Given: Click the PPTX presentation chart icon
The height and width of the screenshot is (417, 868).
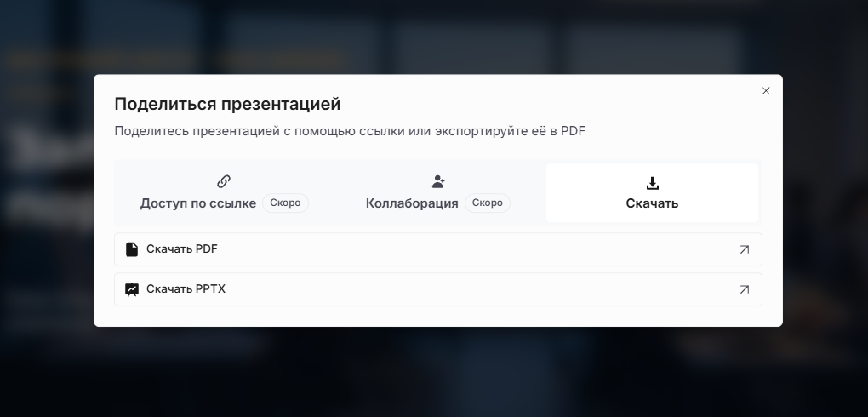Looking at the screenshot, I should point(132,289).
